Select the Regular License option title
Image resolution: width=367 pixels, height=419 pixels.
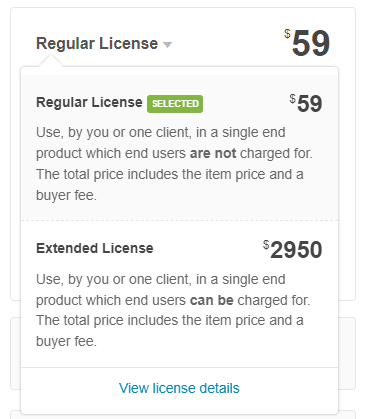pos(89,102)
